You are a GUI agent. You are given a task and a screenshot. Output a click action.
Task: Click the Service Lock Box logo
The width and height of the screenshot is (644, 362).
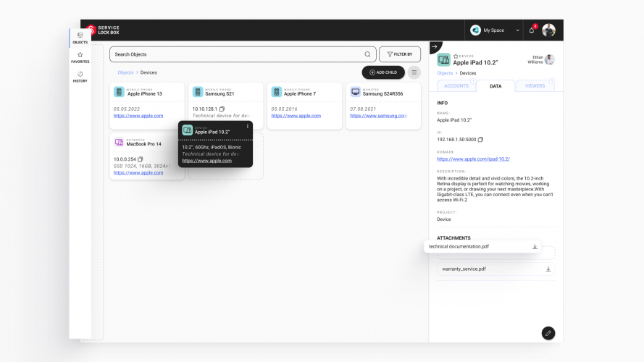104,30
